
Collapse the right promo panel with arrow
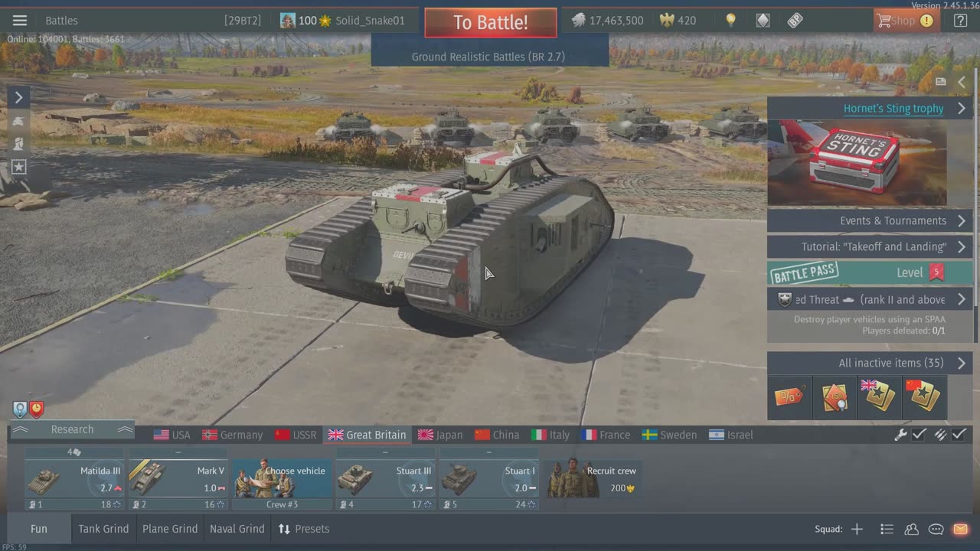coord(962,82)
